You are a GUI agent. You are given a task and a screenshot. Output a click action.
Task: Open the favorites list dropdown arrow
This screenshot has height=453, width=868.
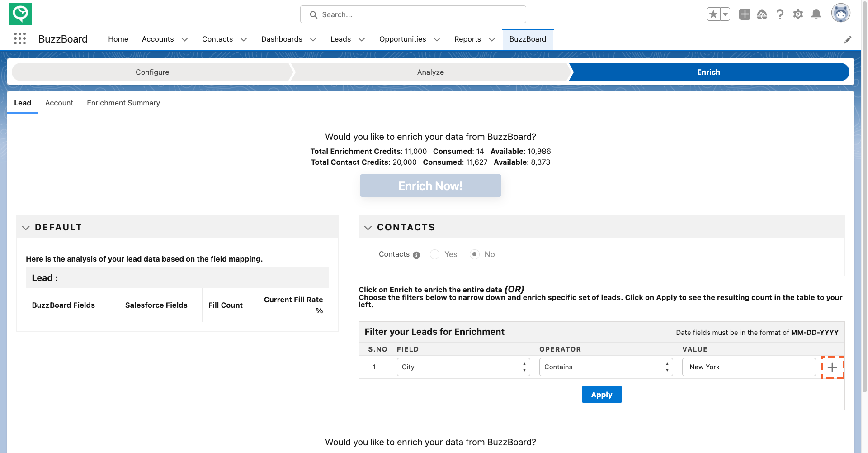click(725, 14)
